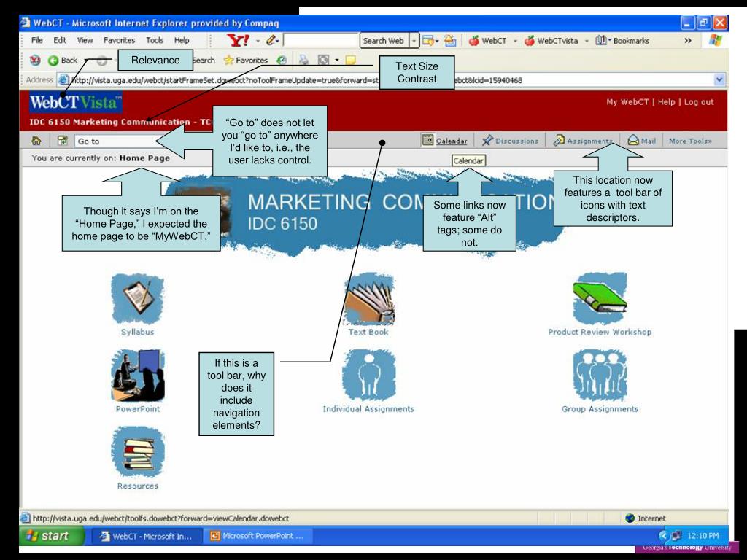Click the Syllabus text label link
The height and width of the screenshot is (560, 747).
(137, 332)
